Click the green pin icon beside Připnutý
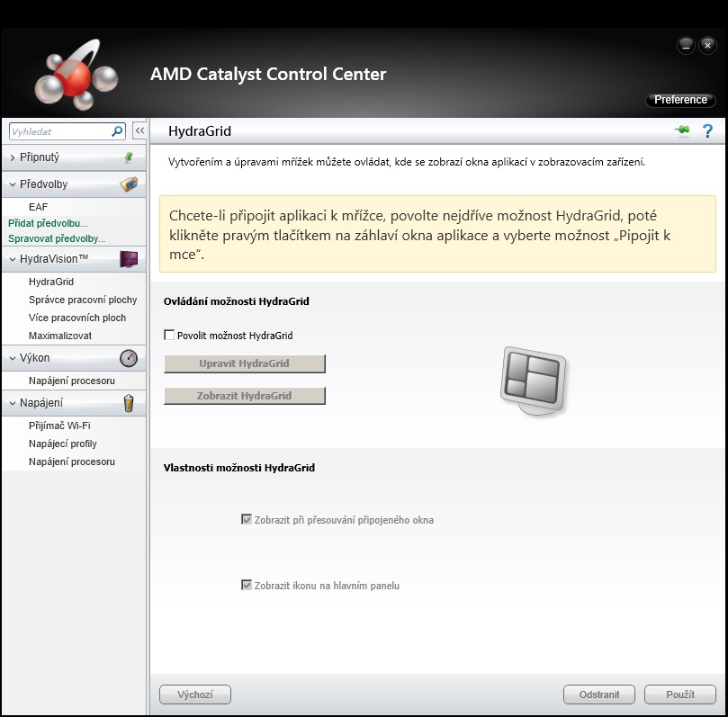Image resolution: width=728 pixels, height=717 pixels. pos(129,157)
